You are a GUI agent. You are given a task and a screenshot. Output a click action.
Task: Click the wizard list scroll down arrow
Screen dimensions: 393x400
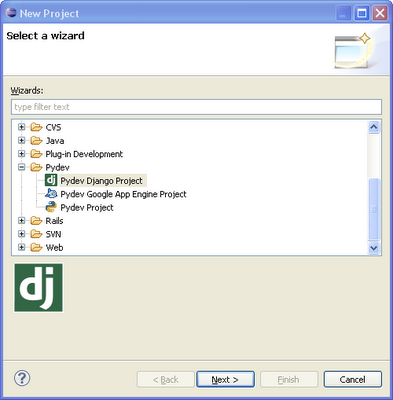pyautogui.click(x=374, y=248)
